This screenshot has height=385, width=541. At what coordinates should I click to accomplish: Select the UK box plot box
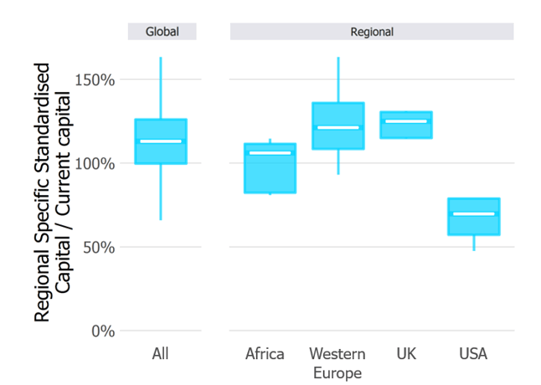[406, 125]
